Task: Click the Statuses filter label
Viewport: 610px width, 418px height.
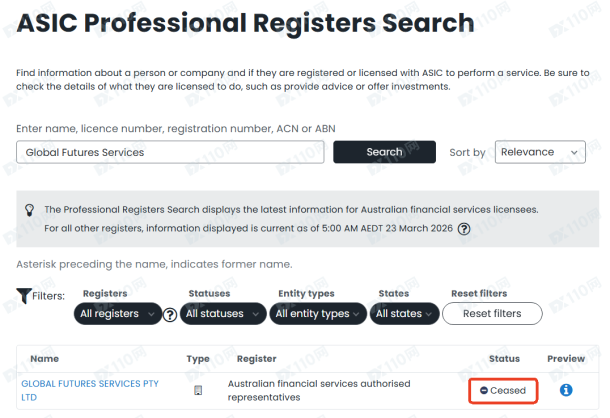Action: 209,293
